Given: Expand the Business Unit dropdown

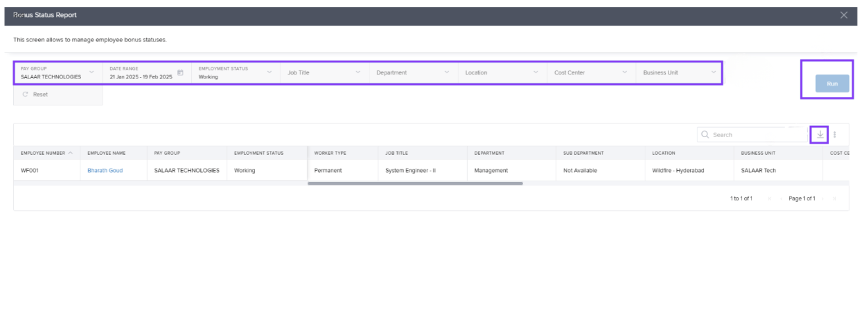Looking at the screenshot, I should 713,72.
